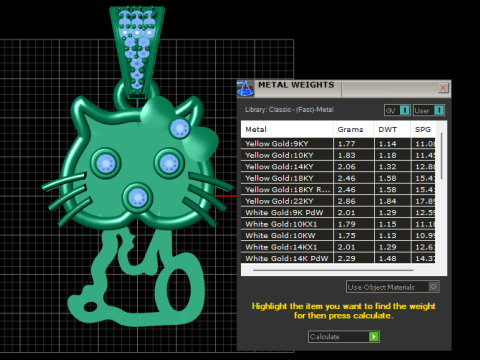Select the Yellow Gold:9KY row

338,144
